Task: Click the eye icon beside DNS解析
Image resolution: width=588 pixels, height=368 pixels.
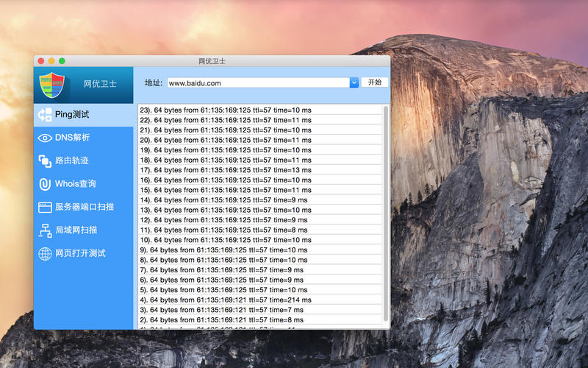Action: [45, 138]
